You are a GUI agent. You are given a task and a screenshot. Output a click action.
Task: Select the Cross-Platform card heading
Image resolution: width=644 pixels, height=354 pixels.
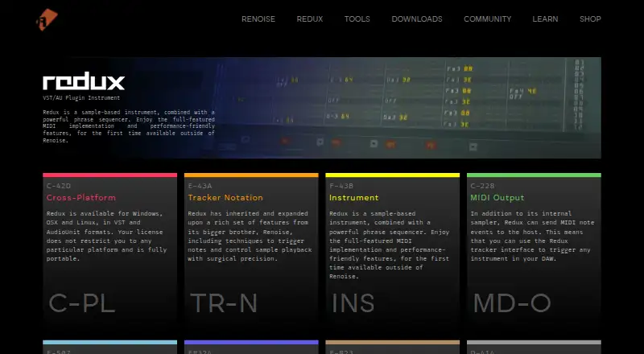(x=81, y=198)
